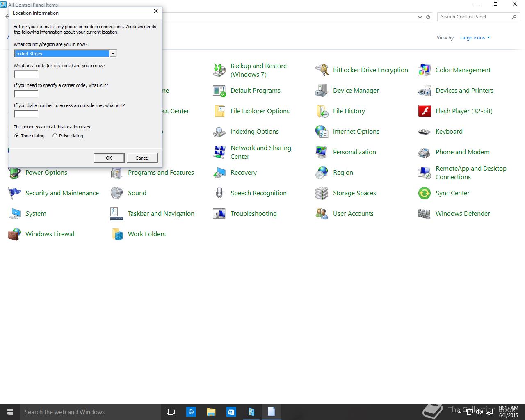Refresh the Control Panel address bar
Image resolution: width=525 pixels, height=420 pixels.
tap(428, 17)
